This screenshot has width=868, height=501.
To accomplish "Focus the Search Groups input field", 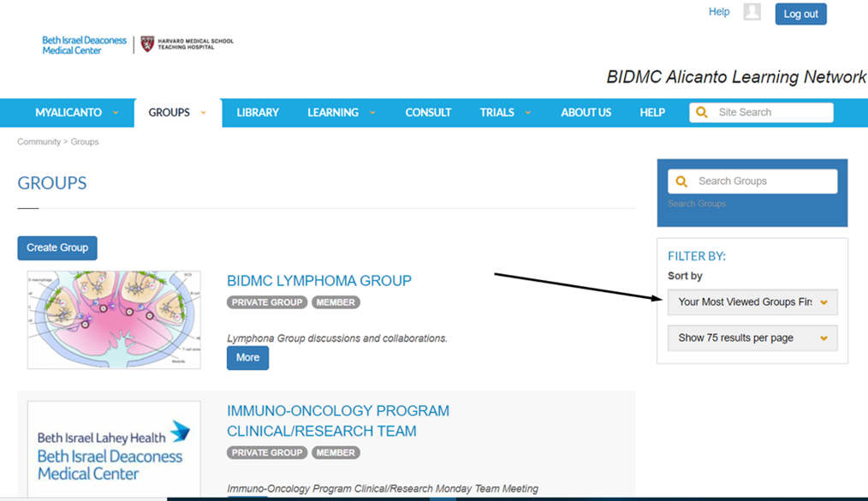I will coord(762,182).
